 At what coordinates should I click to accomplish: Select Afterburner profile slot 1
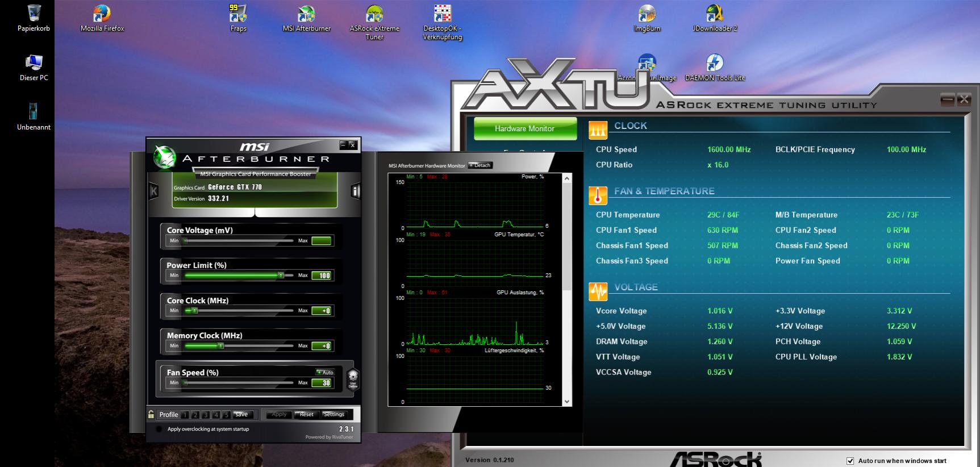(x=185, y=415)
